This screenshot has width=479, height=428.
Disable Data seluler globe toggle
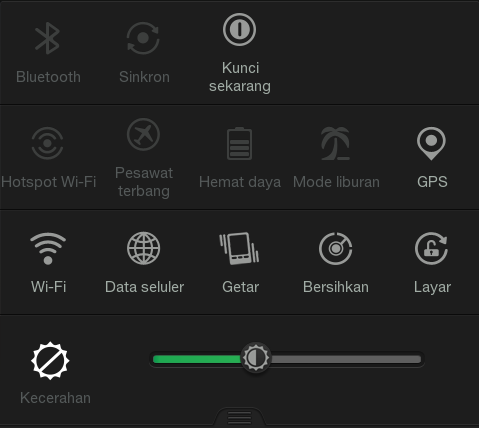[143, 248]
